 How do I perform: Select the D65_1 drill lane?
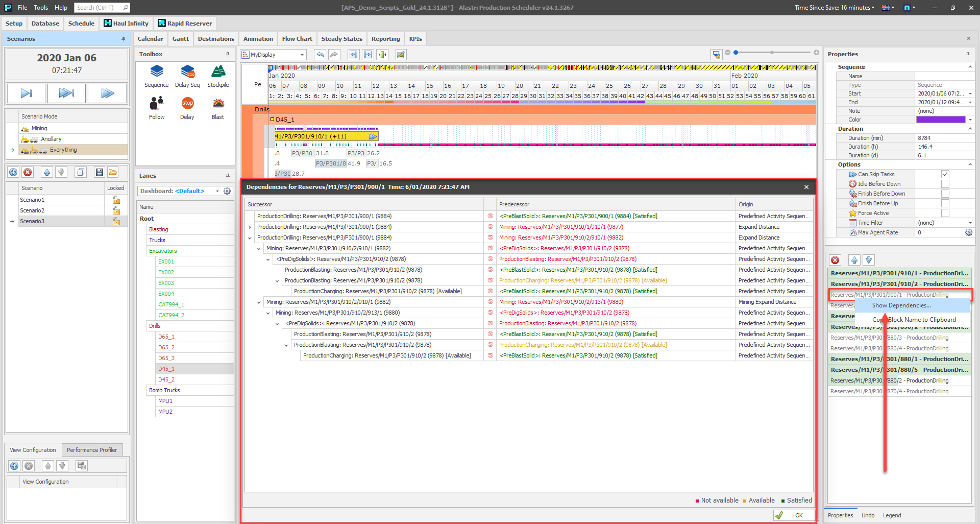(x=166, y=337)
